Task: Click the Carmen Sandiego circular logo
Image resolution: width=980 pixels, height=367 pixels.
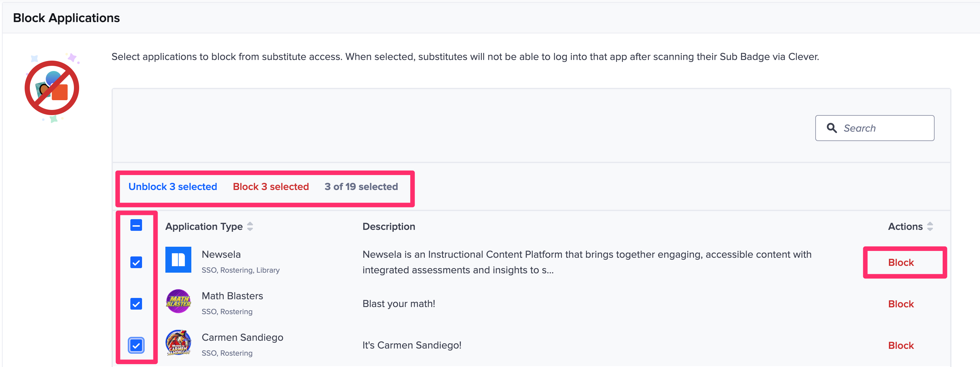Action: point(178,343)
